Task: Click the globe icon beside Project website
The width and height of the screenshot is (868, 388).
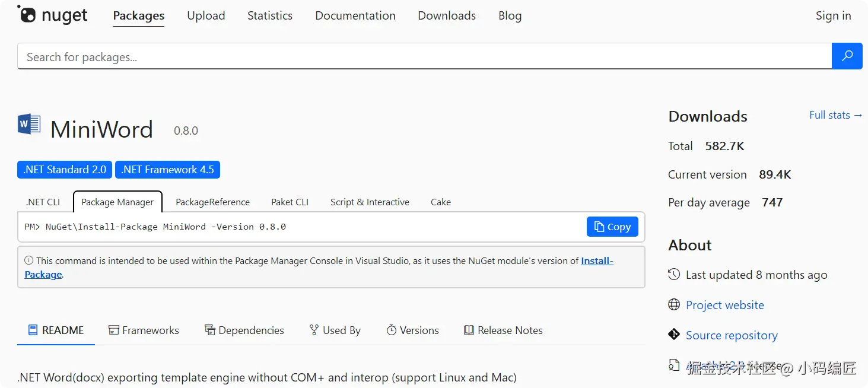Action: coord(674,305)
